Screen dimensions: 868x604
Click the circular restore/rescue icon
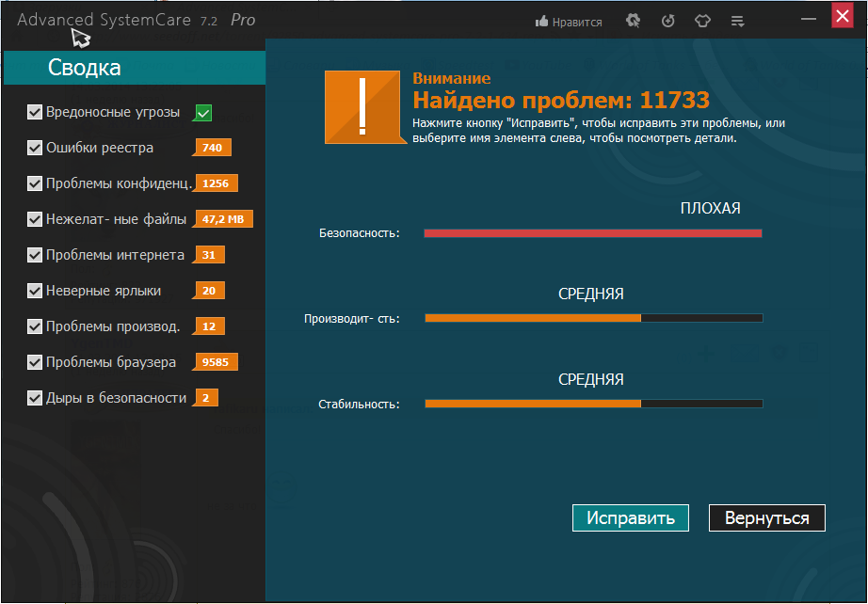coord(668,21)
